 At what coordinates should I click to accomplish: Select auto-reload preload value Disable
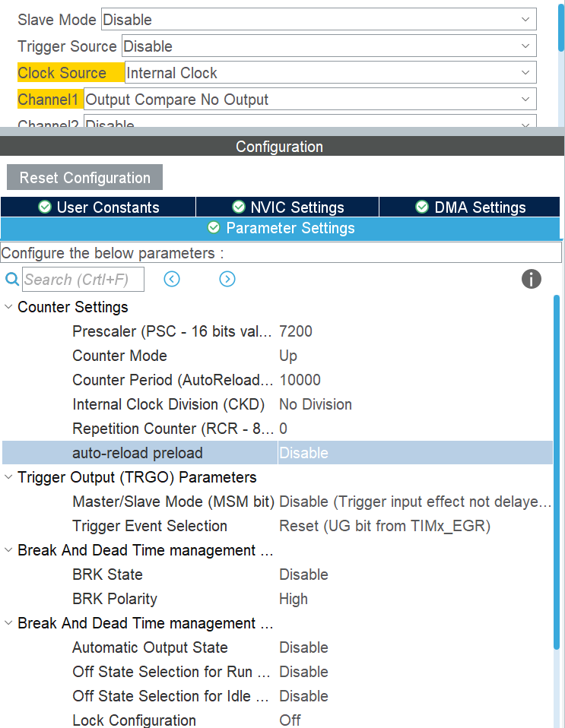303,453
